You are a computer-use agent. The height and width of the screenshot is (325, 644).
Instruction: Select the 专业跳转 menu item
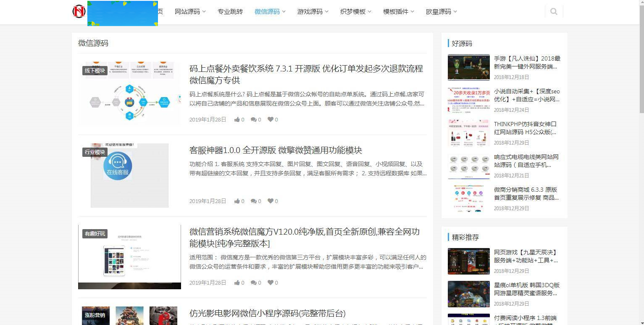tap(230, 11)
